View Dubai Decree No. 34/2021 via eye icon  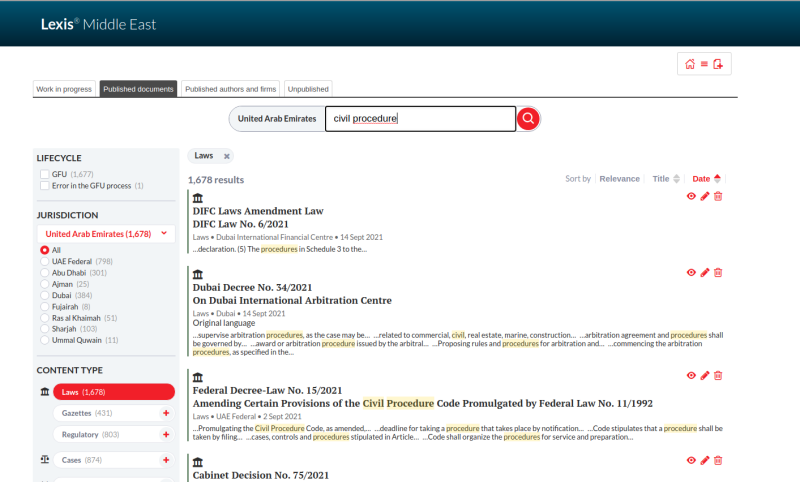[x=691, y=272]
